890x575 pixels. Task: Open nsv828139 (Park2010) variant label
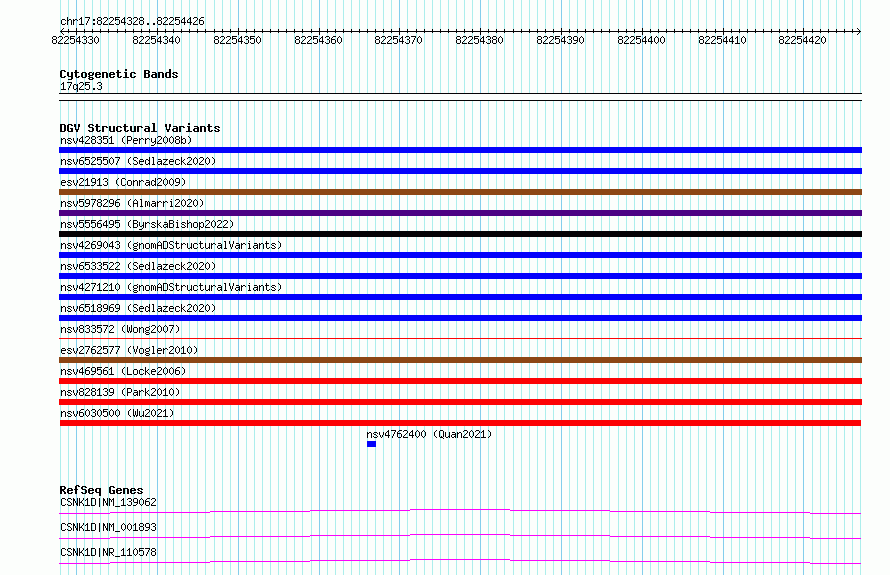(x=120, y=392)
